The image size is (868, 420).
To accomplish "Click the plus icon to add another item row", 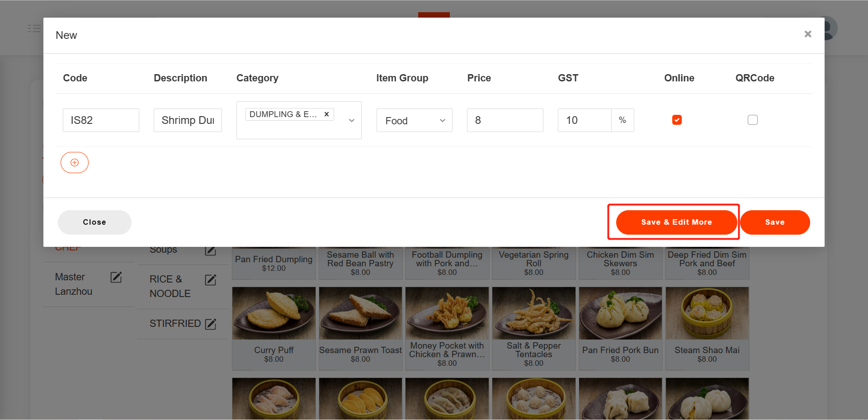I will tap(75, 162).
